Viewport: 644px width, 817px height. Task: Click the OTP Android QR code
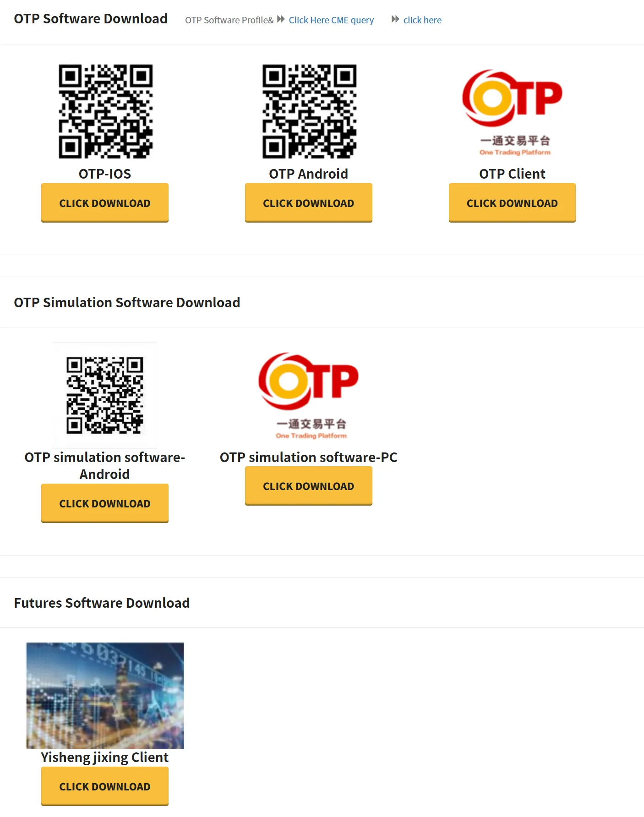[309, 111]
